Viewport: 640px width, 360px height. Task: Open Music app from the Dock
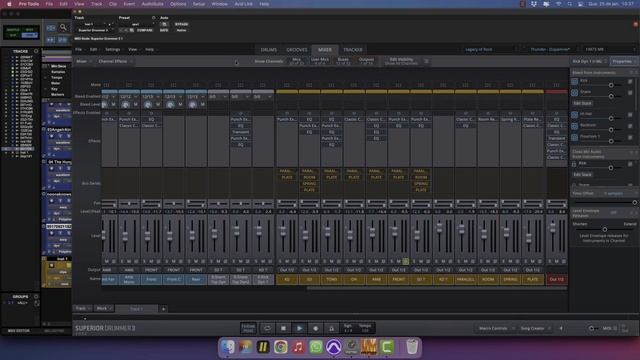coord(298,347)
